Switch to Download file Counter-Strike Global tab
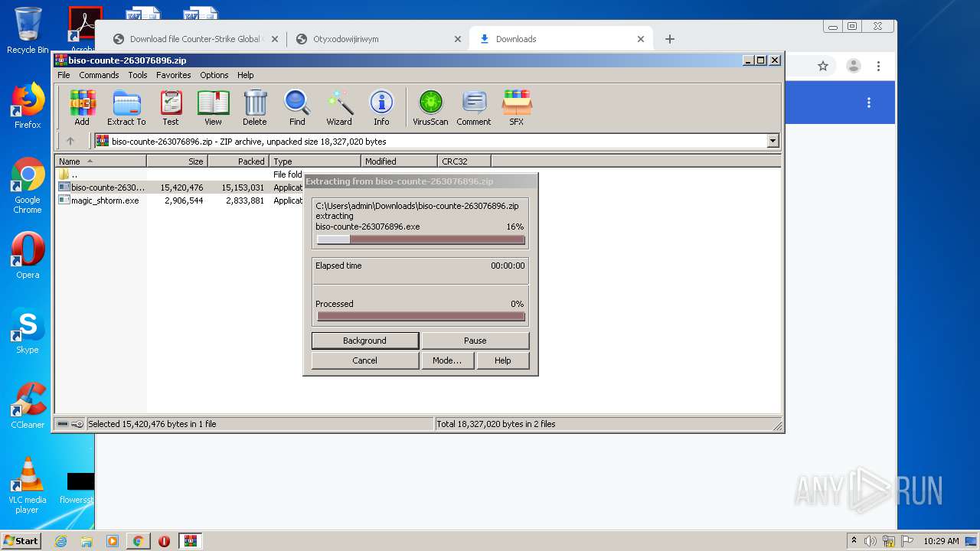Image resolution: width=980 pixels, height=551 pixels. (196, 39)
